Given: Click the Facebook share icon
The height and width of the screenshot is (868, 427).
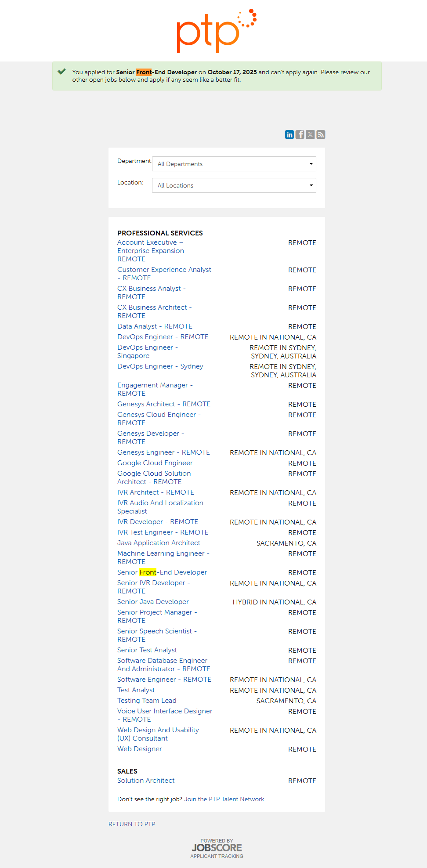Looking at the screenshot, I should pos(300,134).
